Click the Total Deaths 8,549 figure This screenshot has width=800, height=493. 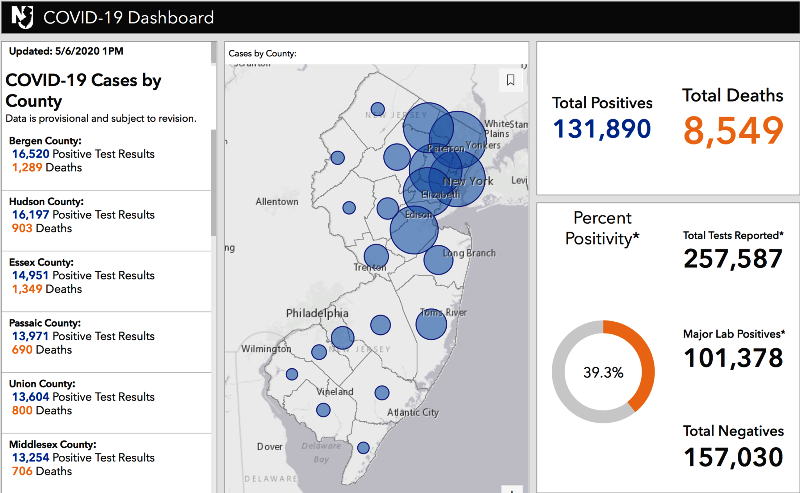pos(733,131)
